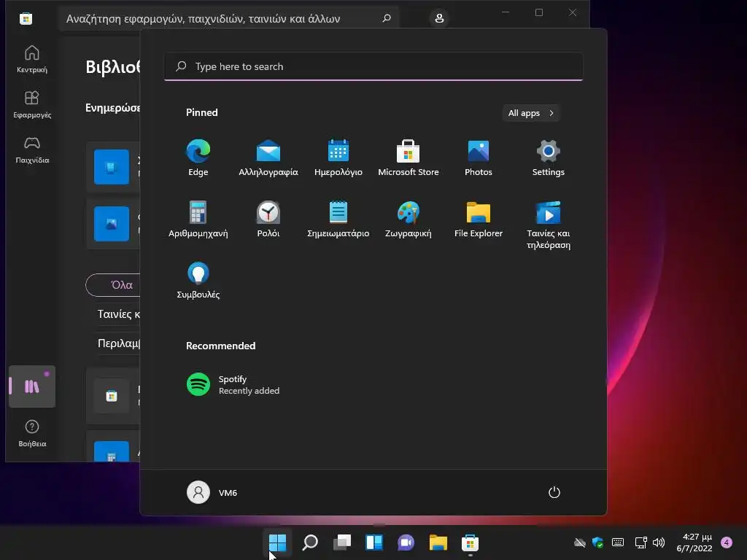Open the Συμβουλές tips app
The width and height of the screenshot is (747, 560).
(x=198, y=281)
